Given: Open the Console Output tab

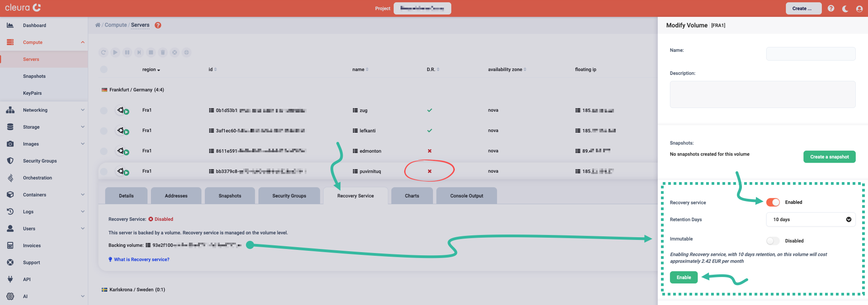Looking at the screenshot, I should [x=467, y=196].
